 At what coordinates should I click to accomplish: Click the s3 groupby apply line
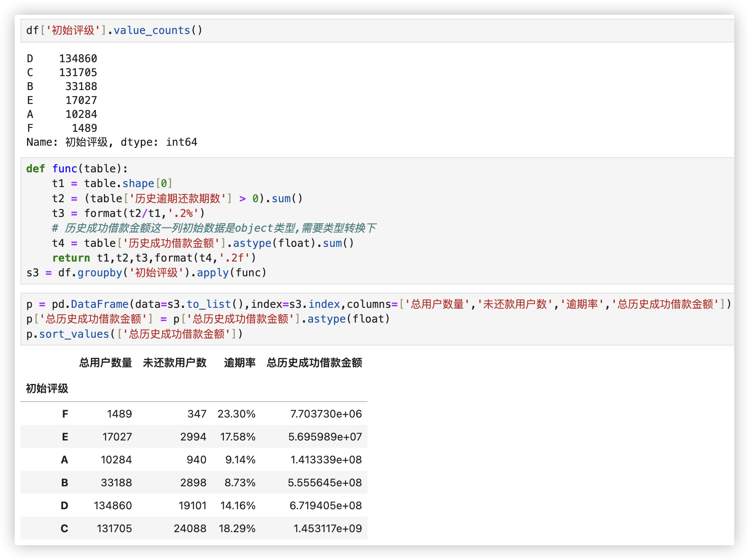pos(146,273)
